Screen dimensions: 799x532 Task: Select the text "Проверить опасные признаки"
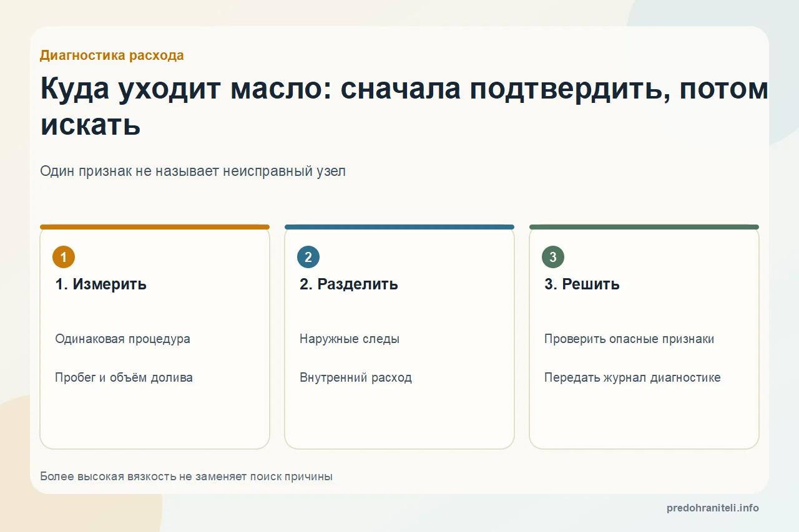pyautogui.click(x=629, y=339)
